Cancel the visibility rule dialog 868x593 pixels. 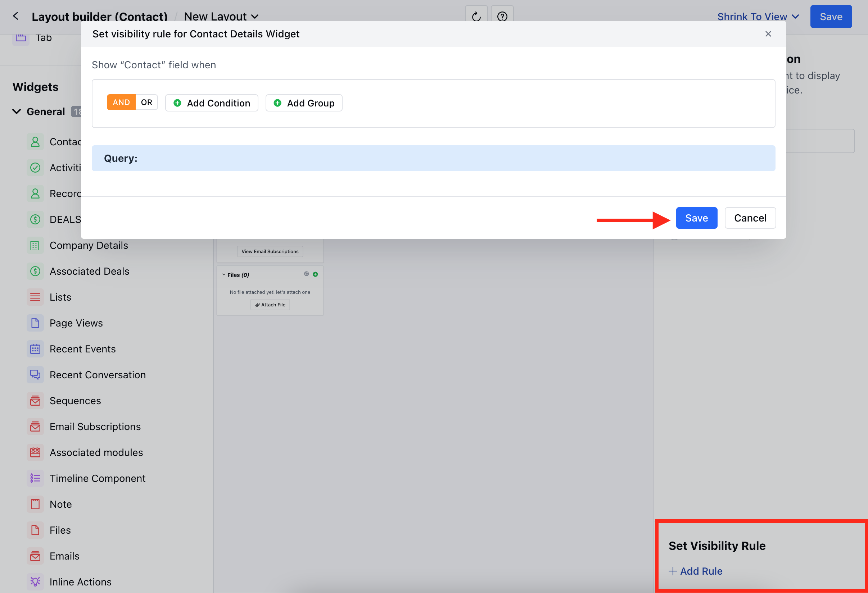coord(750,218)
